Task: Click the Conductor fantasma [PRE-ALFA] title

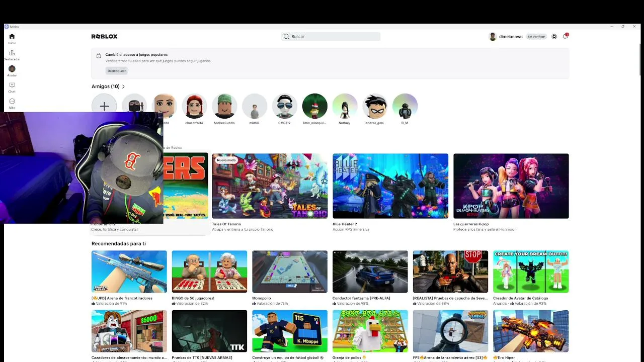Action: (361, 298)
